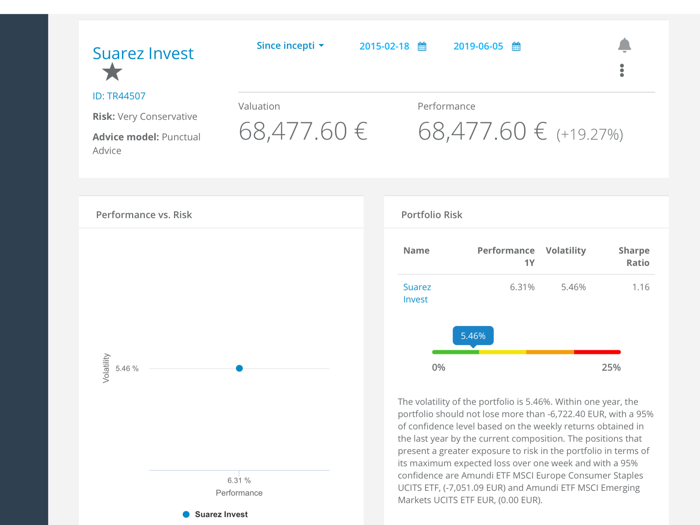Sort by Performance 1Y column header
Image resolution: width=700 pixels, height=525 pixels.
click(x=506, y=256)
